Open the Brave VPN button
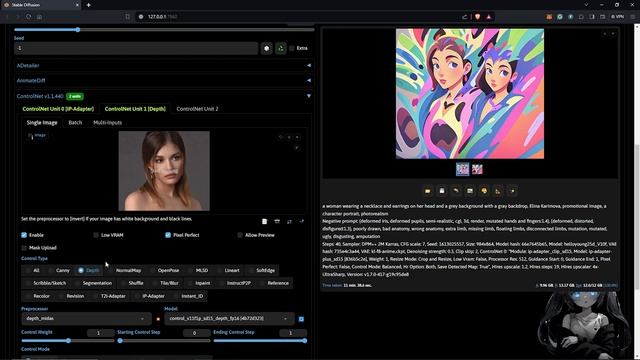Screen dimensions: 640x360 pyautogui.click(x=618, y=17)
